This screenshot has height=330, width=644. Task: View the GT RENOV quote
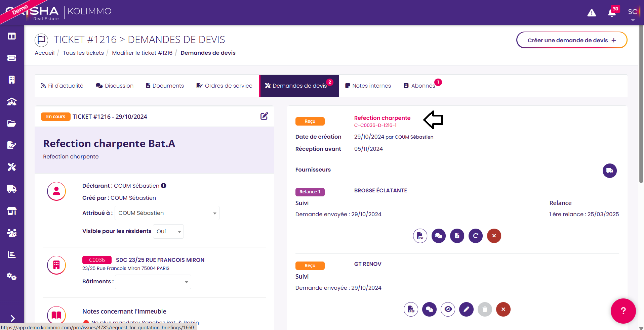click(x=448, y=309)
